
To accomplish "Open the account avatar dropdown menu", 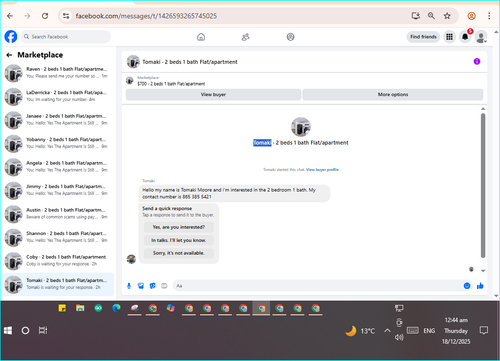I will [481, 37].
